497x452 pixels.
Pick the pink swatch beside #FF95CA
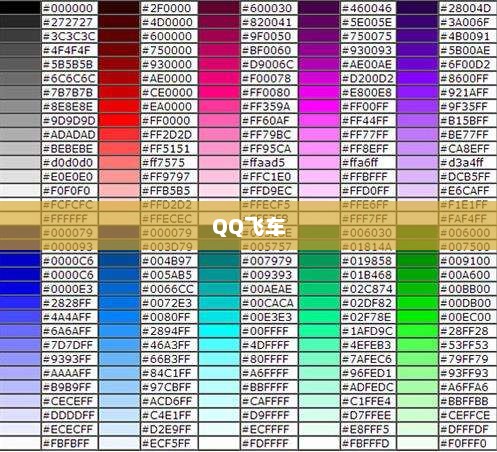[x=219, y=149]
